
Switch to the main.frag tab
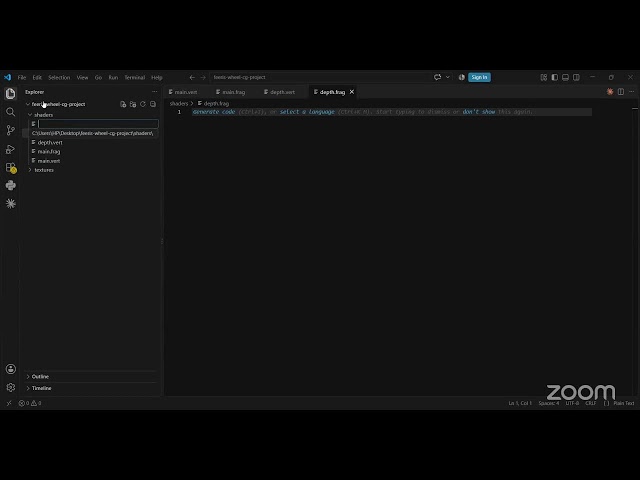(x=233, y=92)
